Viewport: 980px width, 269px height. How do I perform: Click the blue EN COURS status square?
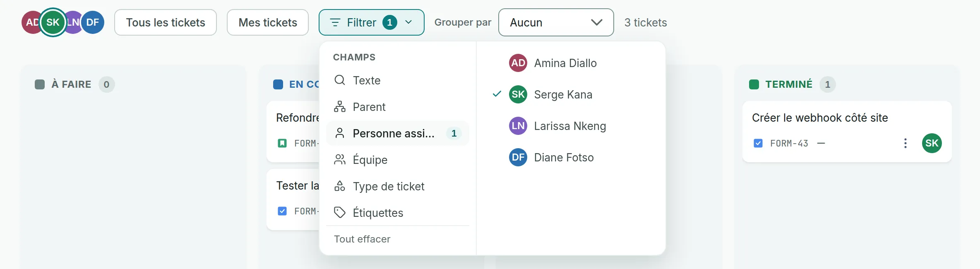click(x=278, y=84)
